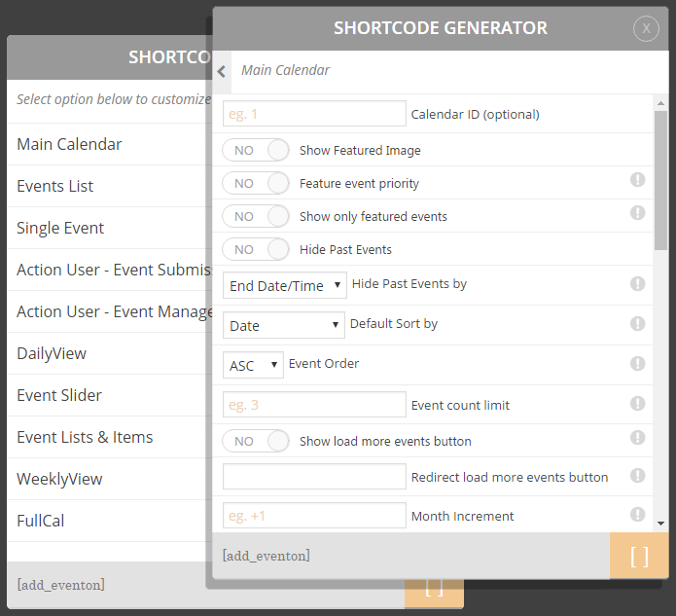Show help icon for Default Sort by
The image size is (676, 616).
tap(637, 323)
